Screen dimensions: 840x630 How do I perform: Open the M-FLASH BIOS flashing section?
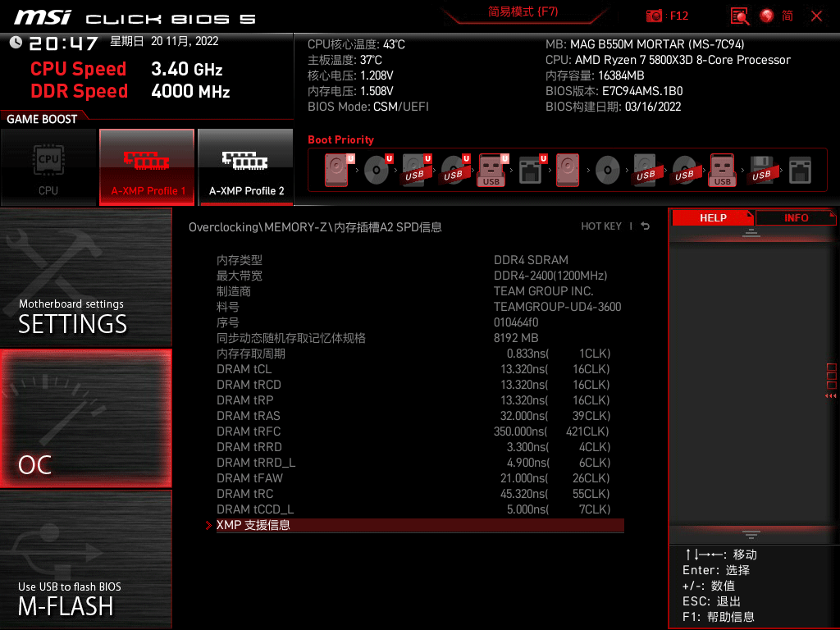85,559
